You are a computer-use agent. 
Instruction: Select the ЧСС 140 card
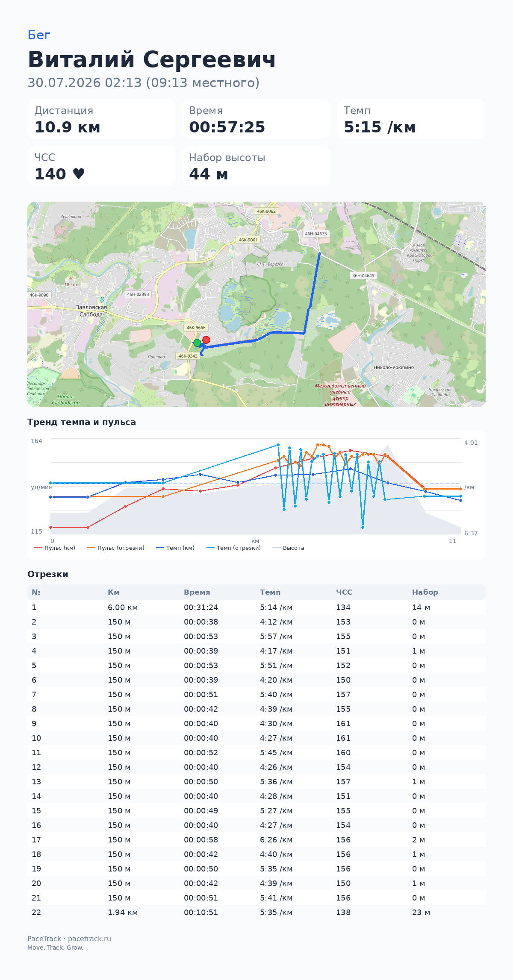[101, 166]
